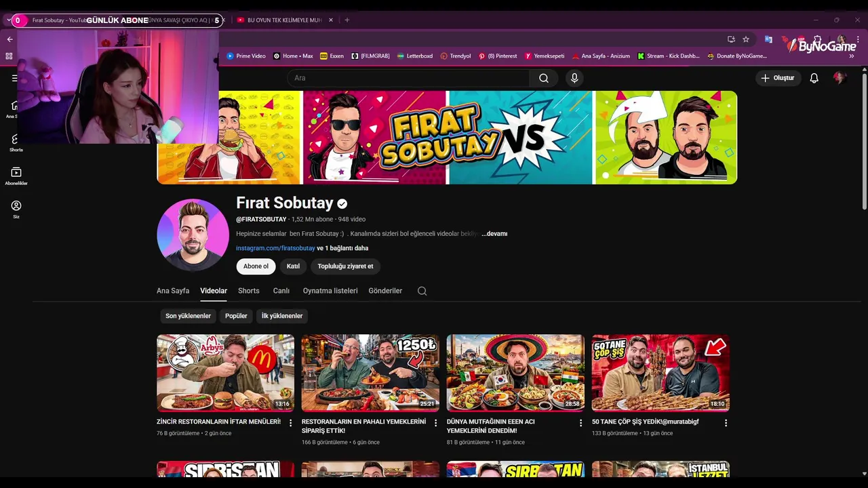Open the Stream - Kick Dashboard bookmark
Viewport: 868px width, 488px height.
coord(669,56)
